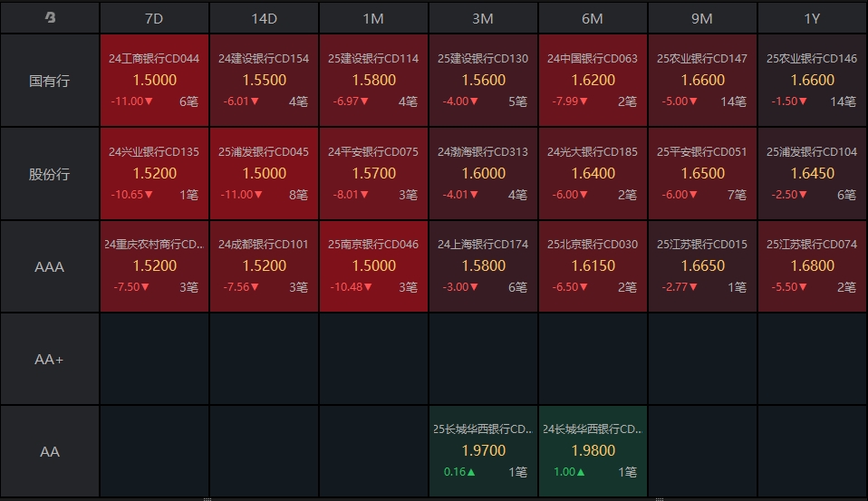868x501 pixels.
Task: Click the down arrow next to -10.48
Action: point(369,287)
